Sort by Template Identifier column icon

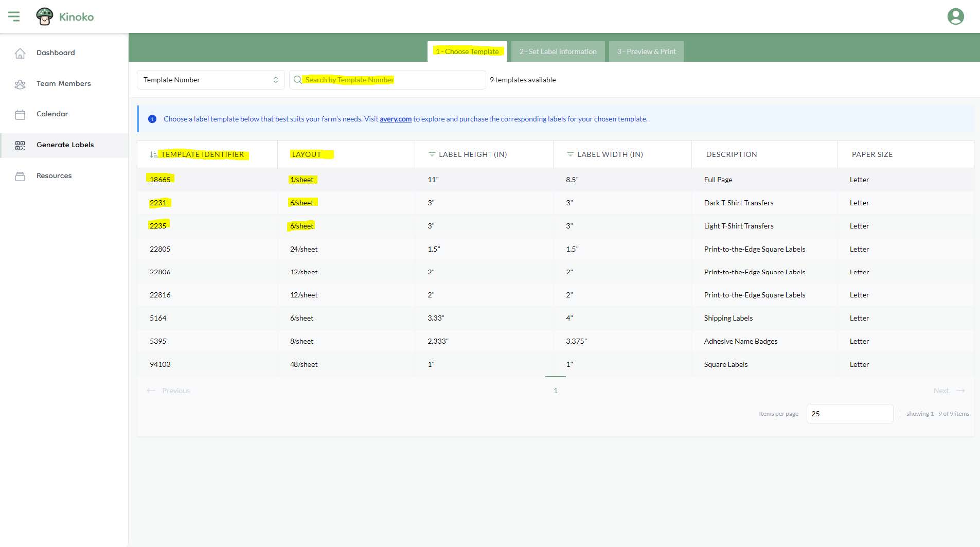tap(153, 154)
